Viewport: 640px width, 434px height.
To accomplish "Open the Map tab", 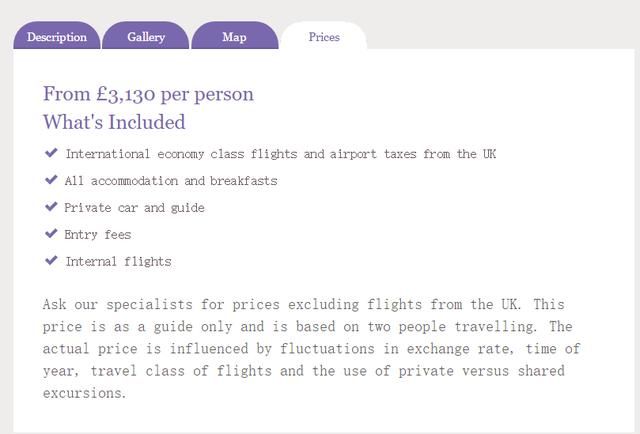I will [235, 36].
